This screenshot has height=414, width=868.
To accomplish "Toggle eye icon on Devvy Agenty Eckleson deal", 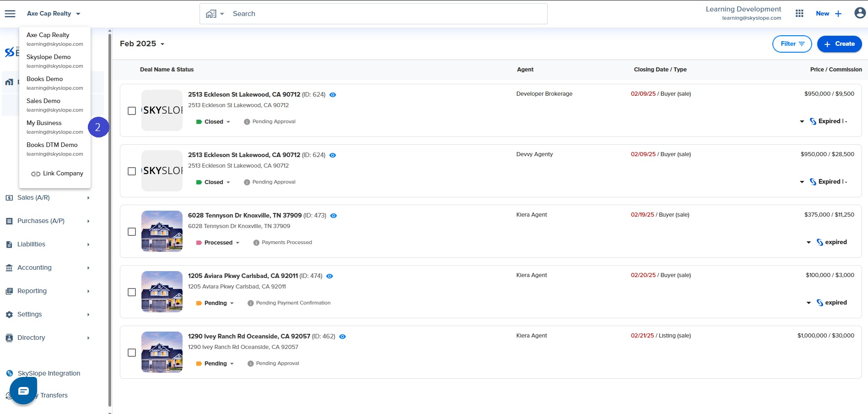I will point(333,155).
